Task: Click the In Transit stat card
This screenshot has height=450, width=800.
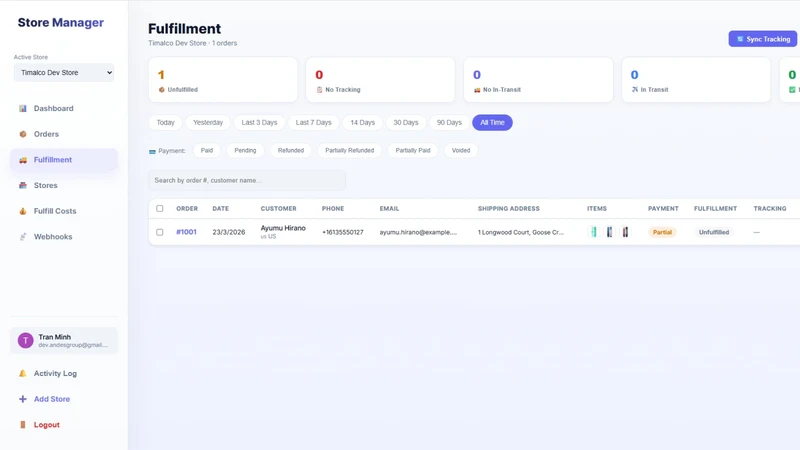Action: tap(696, 80)
